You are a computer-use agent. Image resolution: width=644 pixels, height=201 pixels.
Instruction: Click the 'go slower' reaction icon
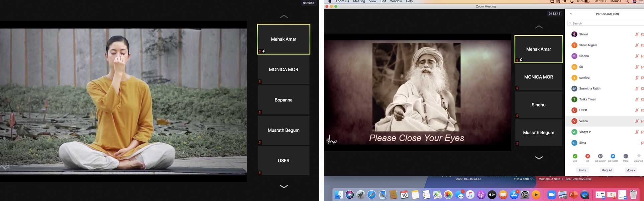(600, 156)
